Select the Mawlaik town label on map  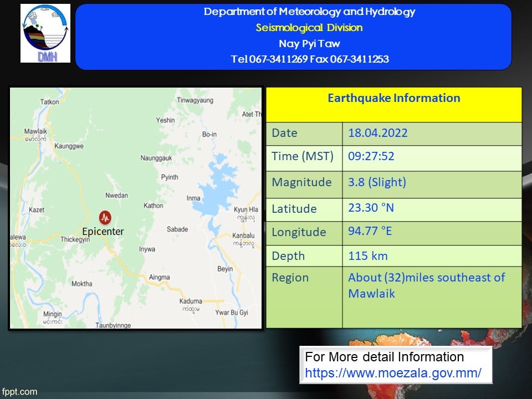tap(35, 131)
